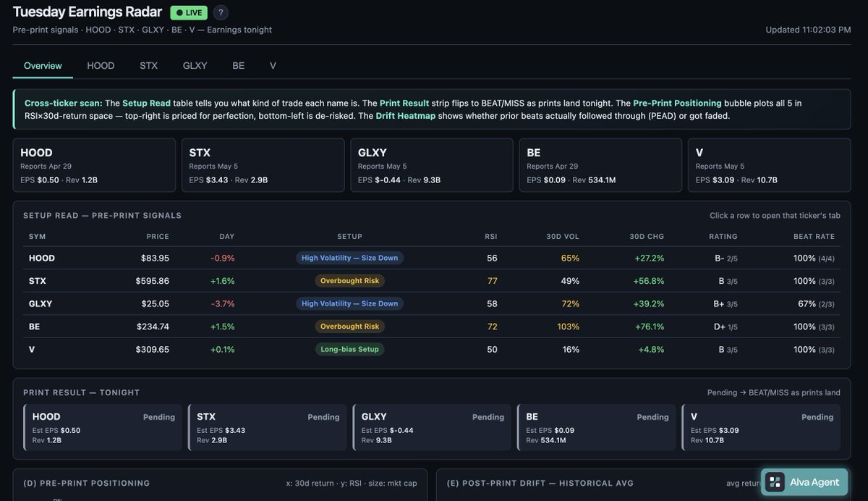868x501 pixels.
Task: Click the Tuesday Earnings Radar title
Action: click(x=88, y=12)
